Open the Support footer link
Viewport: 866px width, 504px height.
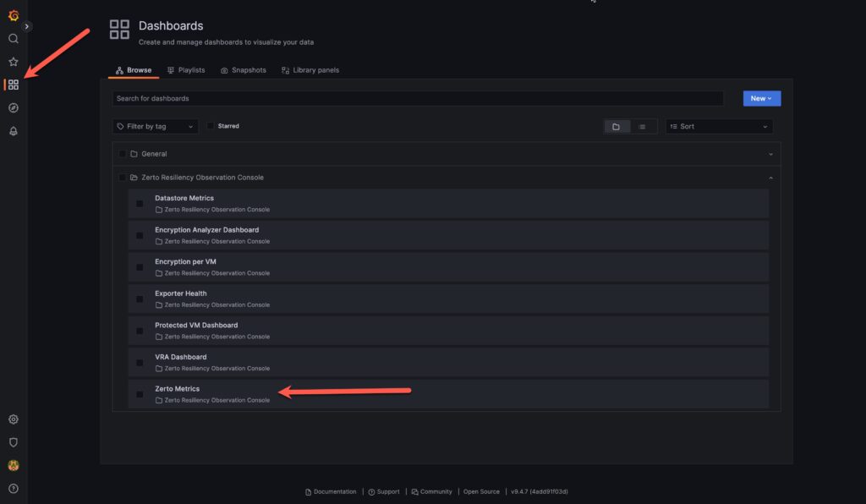pos(384,492)
